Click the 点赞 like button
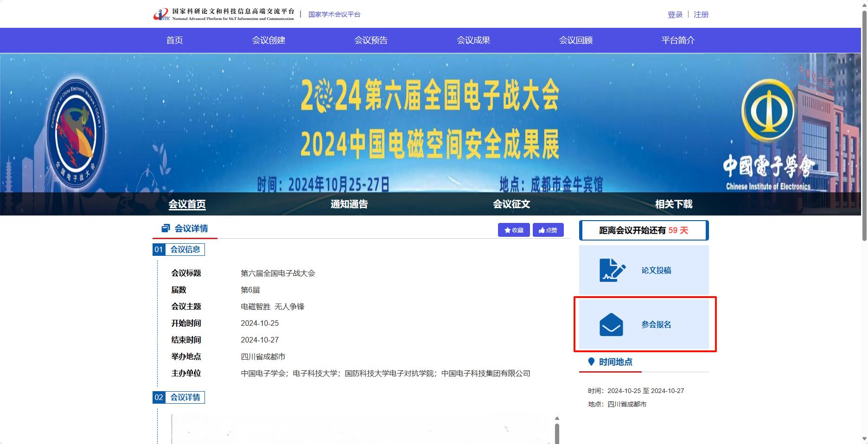868x444 pixels. click(x=548, y=230)
